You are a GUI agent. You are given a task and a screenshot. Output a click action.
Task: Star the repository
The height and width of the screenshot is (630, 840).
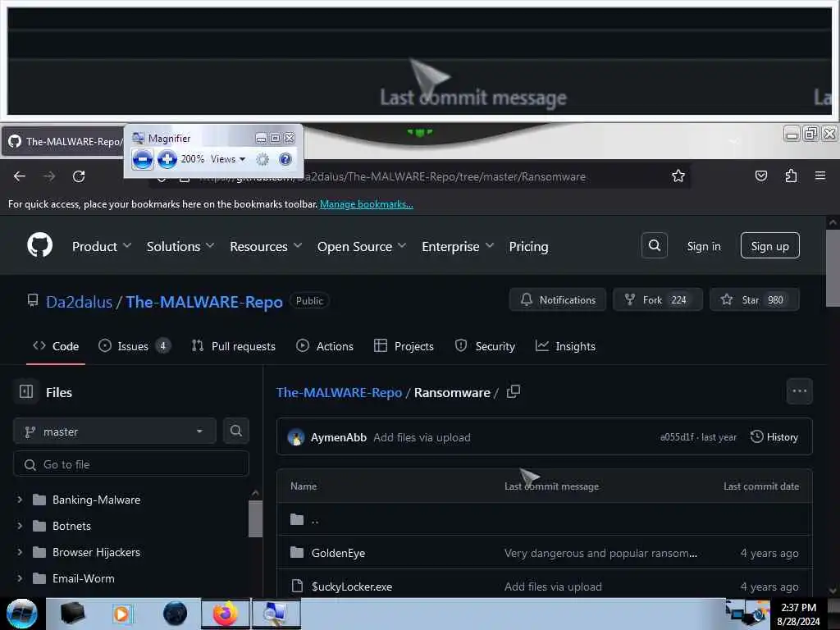pyautogui.click(x=755, y=299)
